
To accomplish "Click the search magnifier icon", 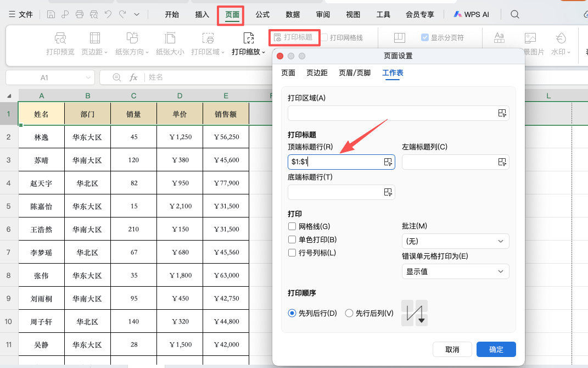I will click(x=515, y=14).
